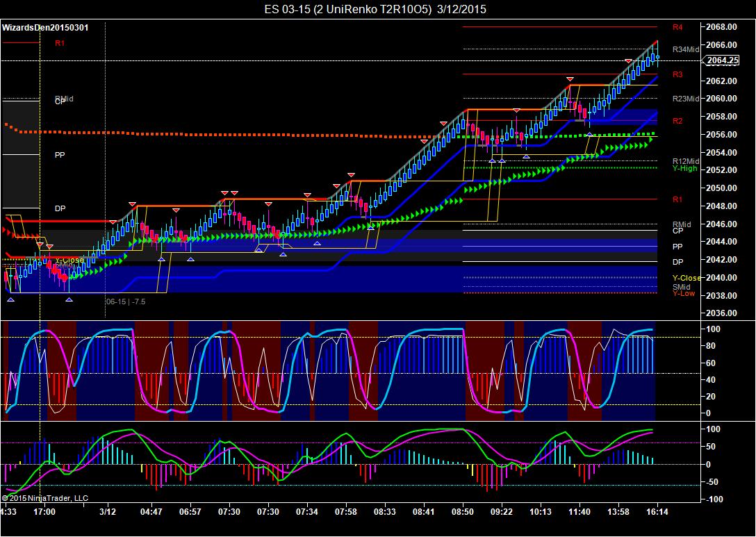Click the 09:22 time axis label

tap(502, 512)
